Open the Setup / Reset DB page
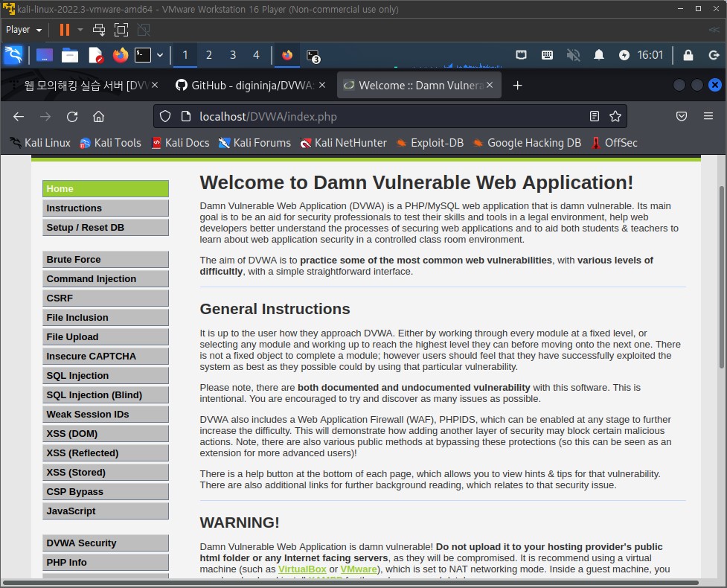The width and height of the screenshot is (727, 588). (x=106, y=228)
